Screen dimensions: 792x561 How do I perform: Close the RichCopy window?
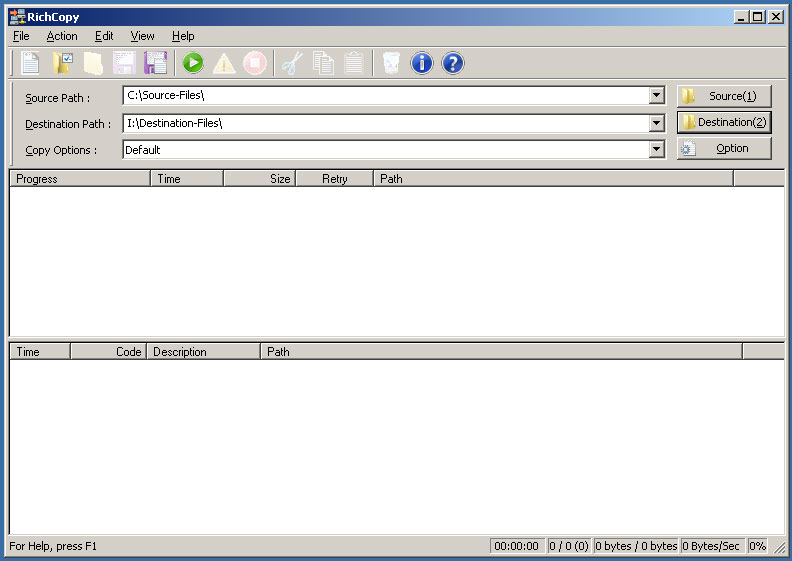pos(776,17)
